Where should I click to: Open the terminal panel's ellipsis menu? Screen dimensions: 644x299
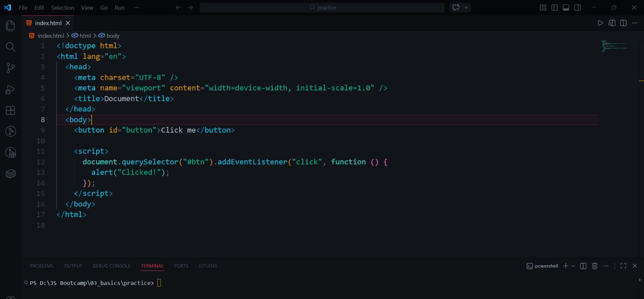[605, 266]
